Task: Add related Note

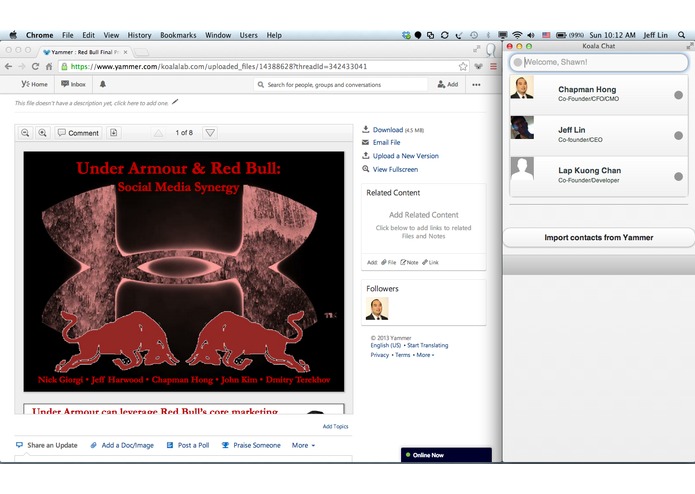Action: pos(409,262)
